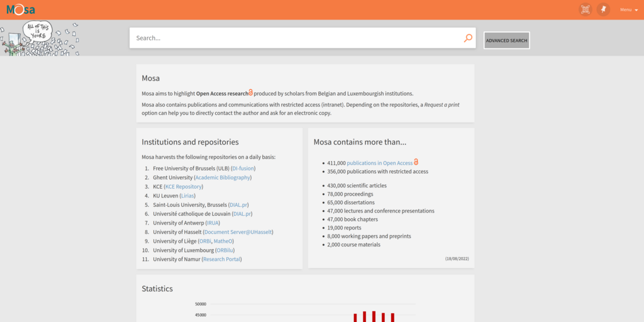The width and height of the screenshot is (644, 322).
Task: Click the 'All of this is yours' cartoon
Action: click(x=40, y=38)
